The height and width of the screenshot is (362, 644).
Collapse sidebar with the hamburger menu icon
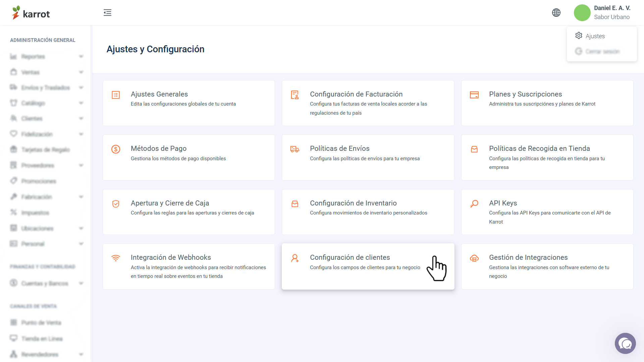click(107, 13)
